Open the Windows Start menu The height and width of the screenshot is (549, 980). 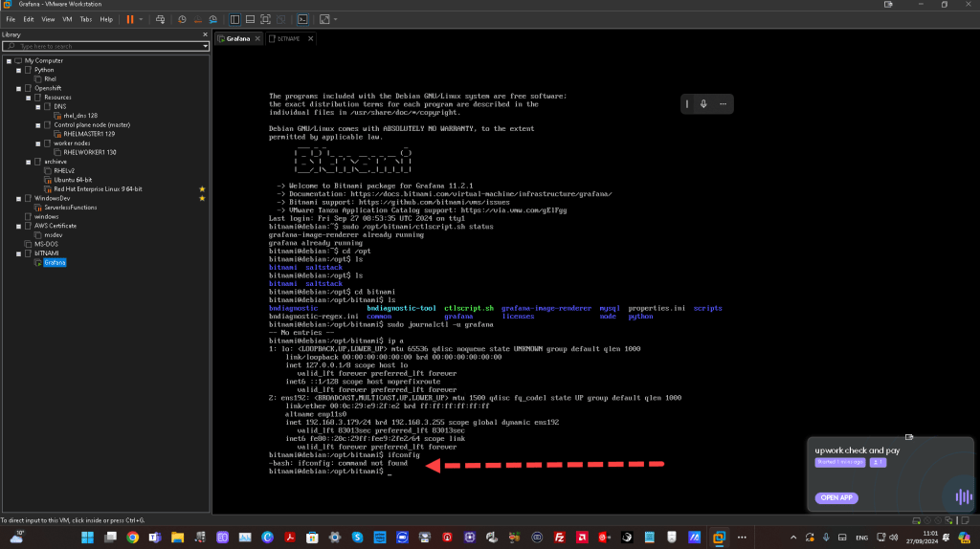point(87,538)
